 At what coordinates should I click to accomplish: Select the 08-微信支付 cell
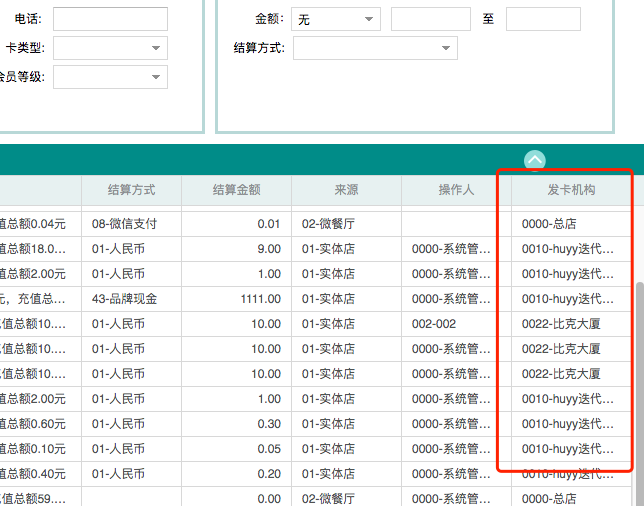(131, 224)
